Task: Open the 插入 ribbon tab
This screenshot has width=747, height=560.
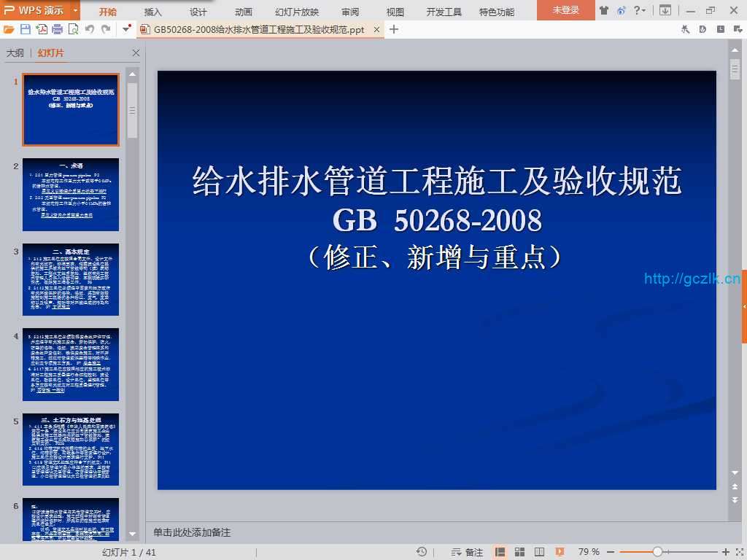Action: click(x=153, y=12)
